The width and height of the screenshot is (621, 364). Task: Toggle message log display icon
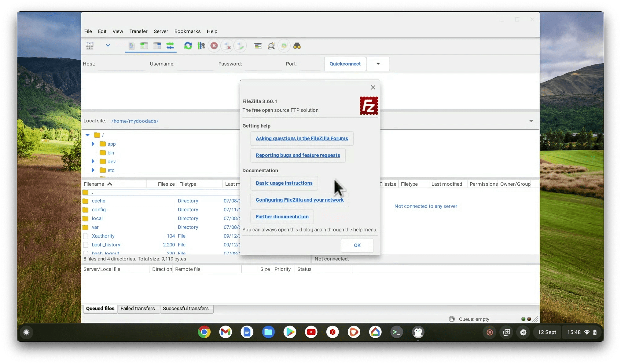click(131, 46)
